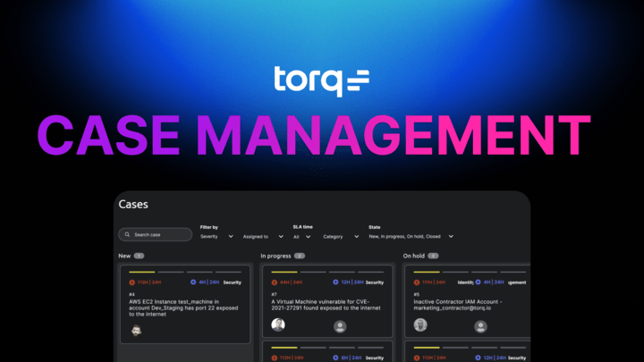Click the 12H | 24H blue SLA text on case #7

pyautogui.click(x=352, y=282)
